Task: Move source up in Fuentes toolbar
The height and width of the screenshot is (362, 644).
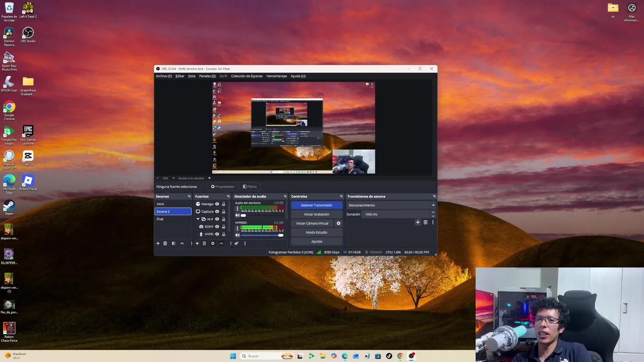Action: [x=221, y=243]
